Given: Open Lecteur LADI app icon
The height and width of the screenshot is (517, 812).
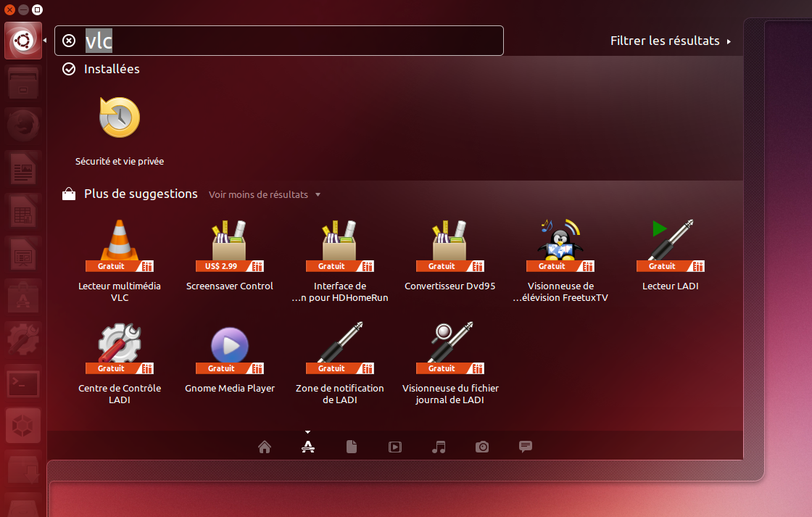Looking at the screenshot, I should pos(671,244).
